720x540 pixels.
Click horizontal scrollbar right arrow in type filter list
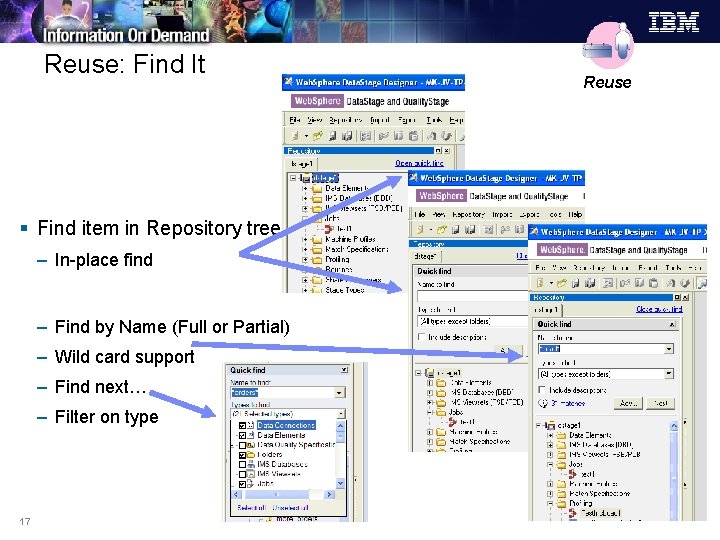(329, 495)
